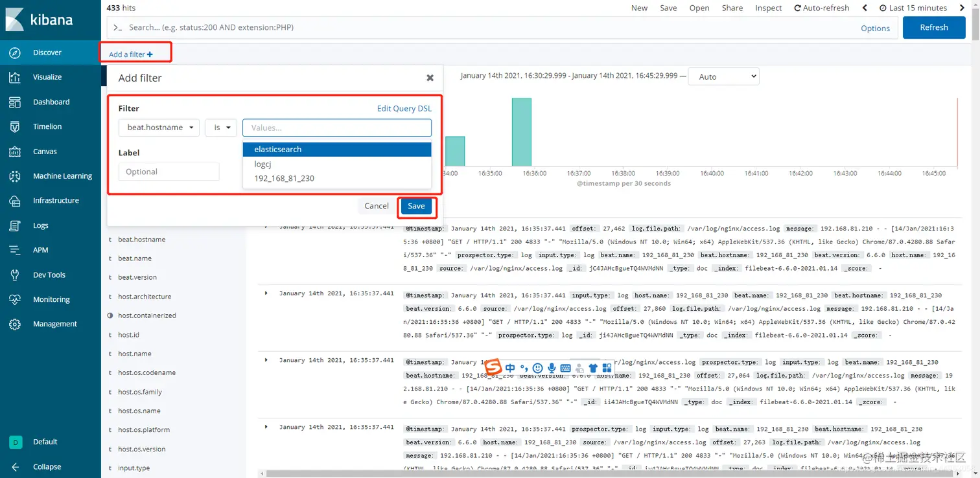
Task: Expand the first log row at 16:35:37.441
Action: pyautogui.click(x=266, y=227)
